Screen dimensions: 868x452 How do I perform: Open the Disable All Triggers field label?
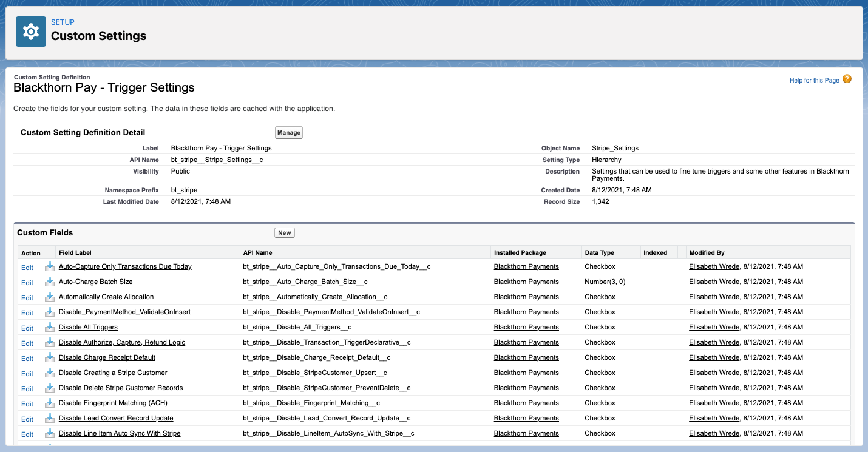[x=88, y=327]
